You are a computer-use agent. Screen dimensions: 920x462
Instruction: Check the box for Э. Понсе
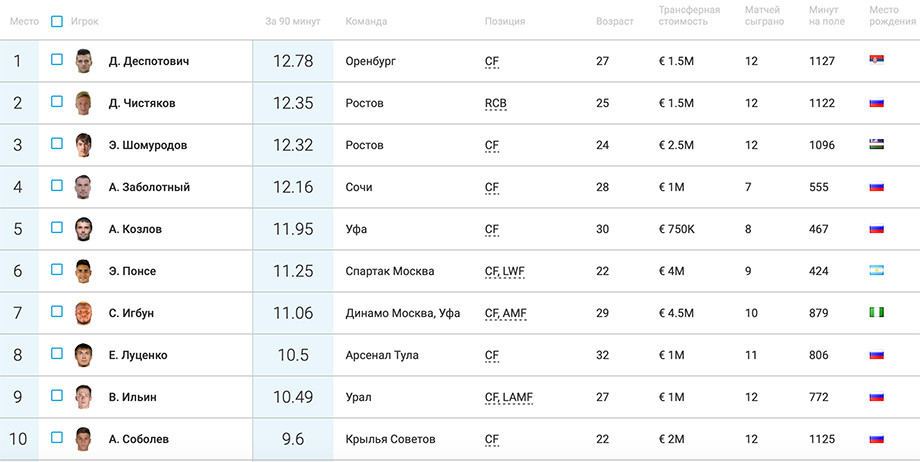coord(56,269)
